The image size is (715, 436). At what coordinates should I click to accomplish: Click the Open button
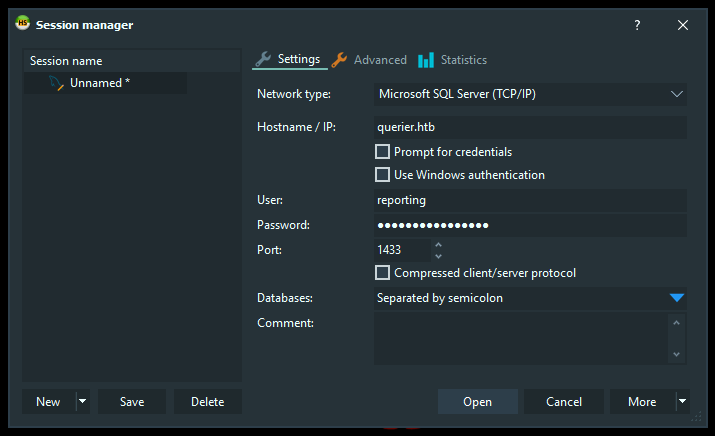click(x=477, y=402)
